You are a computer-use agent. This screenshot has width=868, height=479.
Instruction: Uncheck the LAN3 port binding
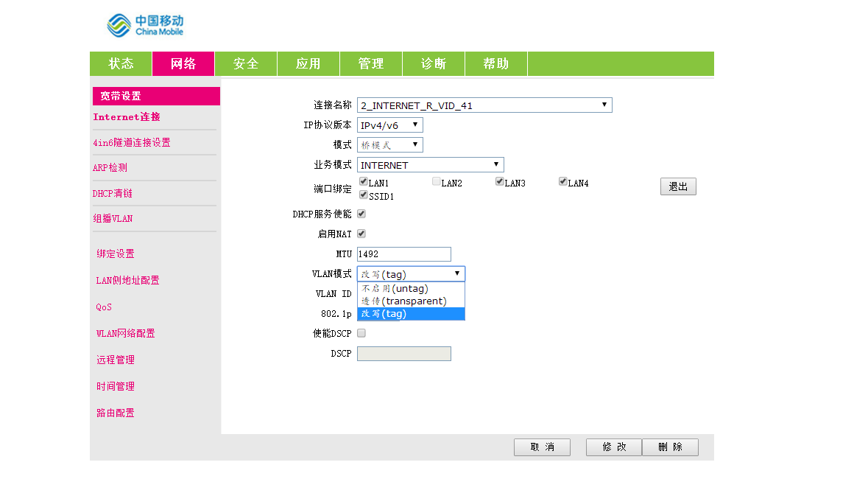click(499, 182)
